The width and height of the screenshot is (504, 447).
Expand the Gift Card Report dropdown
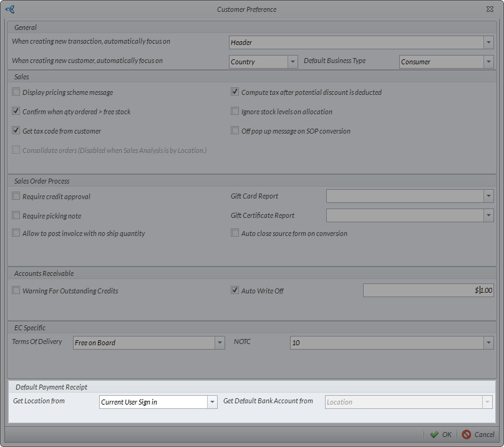click(x=488, y=196)
